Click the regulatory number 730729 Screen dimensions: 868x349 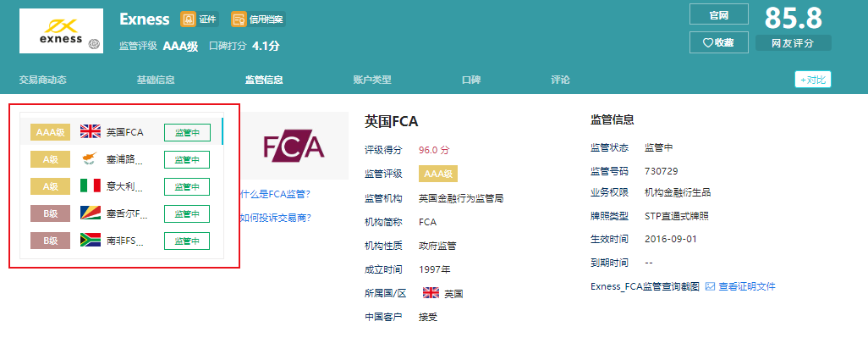(x=661, y=171)
